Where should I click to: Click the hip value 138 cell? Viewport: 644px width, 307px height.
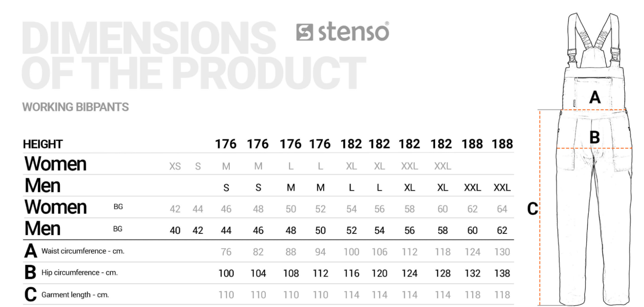click(x=502, y=274)
